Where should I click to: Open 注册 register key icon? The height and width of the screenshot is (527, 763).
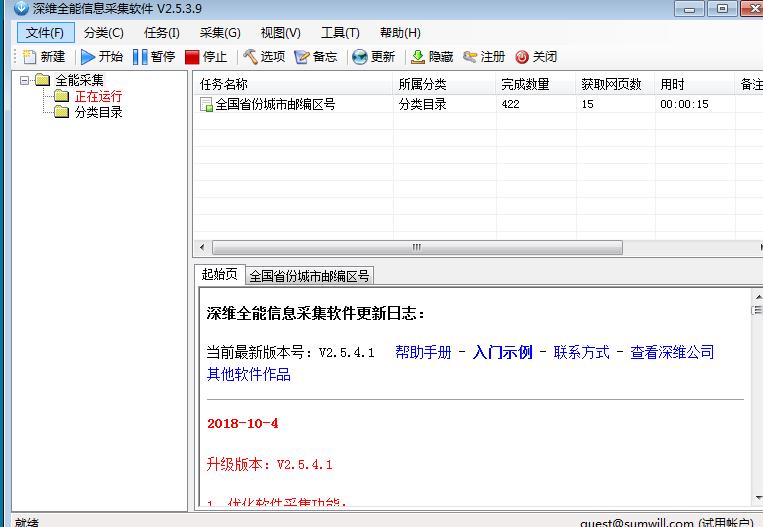(470, 57)
